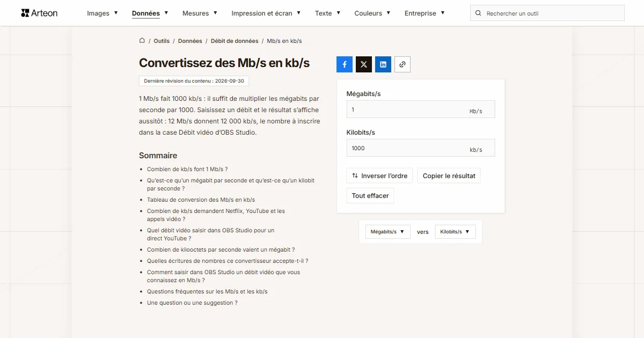The image size is (644, 338).
Task: Open the Débit de données breadcrumb link
Action: (235, 41)
